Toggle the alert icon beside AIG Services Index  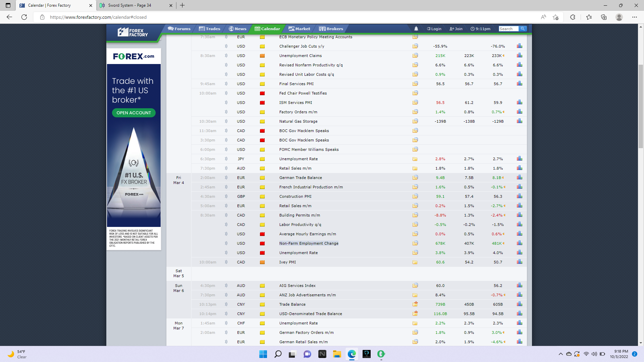pyautogui.click(x=226, y=286)
